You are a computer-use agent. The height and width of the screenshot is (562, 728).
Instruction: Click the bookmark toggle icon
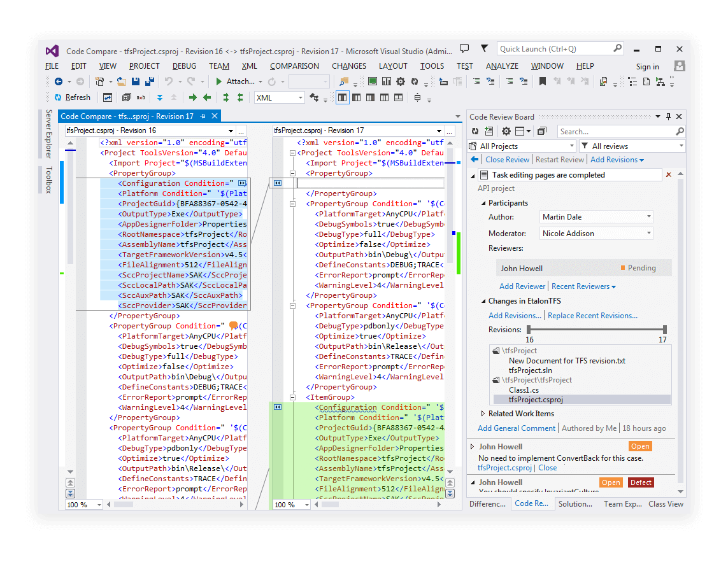(x=542, y=81)
